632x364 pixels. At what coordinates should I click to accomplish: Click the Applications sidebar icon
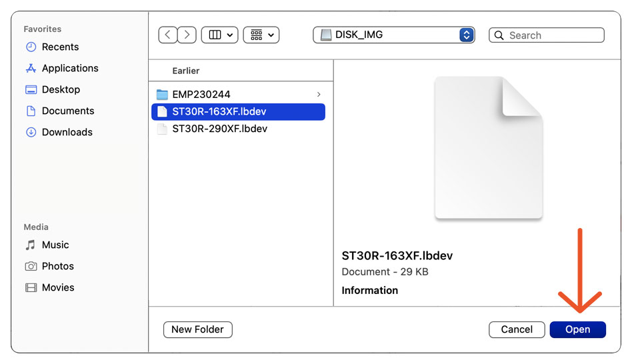click(x=31, y=68)
